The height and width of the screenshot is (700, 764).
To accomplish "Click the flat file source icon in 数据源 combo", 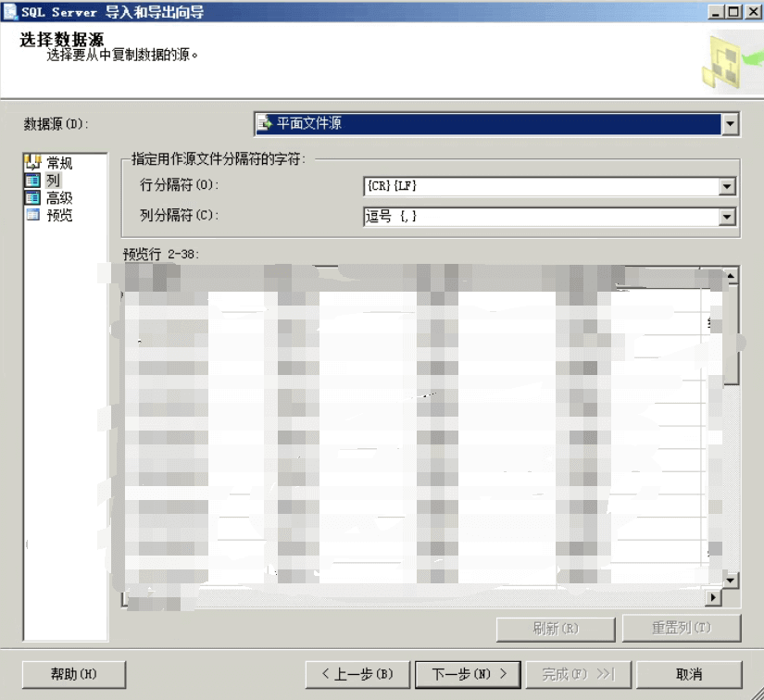I will tap(265, 123).
